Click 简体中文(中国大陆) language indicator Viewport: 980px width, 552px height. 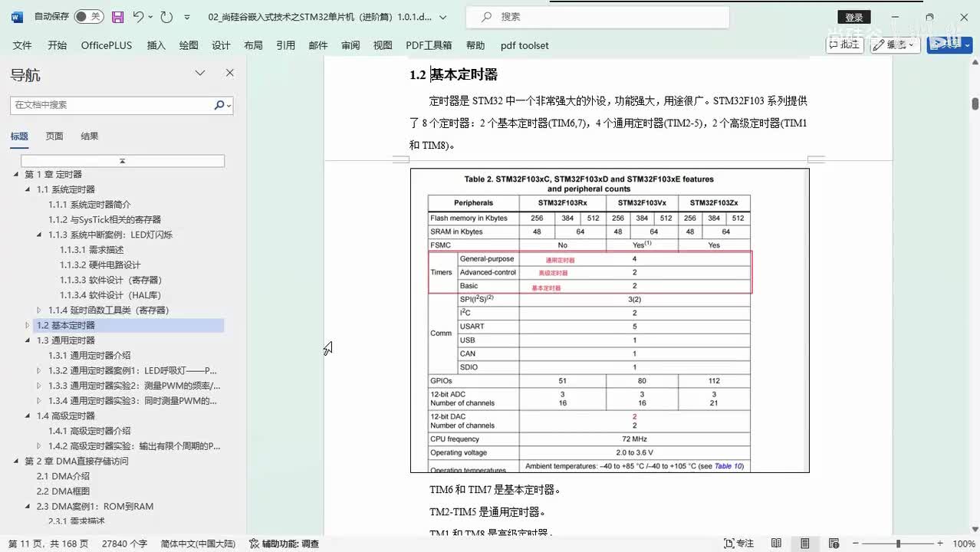[198, 544]
